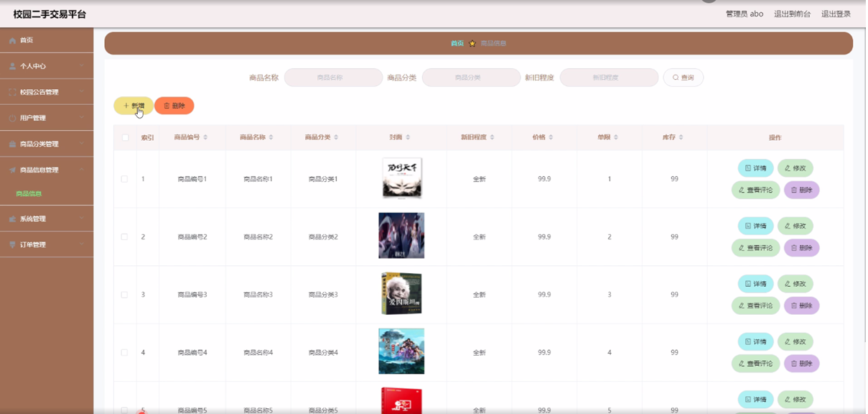Open 详情 for 商品名称4 row
The height and width of the screenshot is (414, 868).
coord(755,342)
